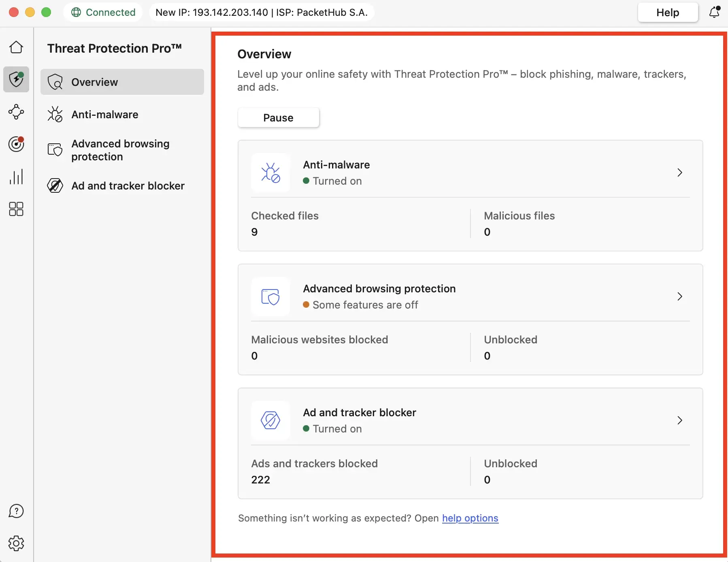Expand the Anti-malware card chevron

(x=680, y=172)
